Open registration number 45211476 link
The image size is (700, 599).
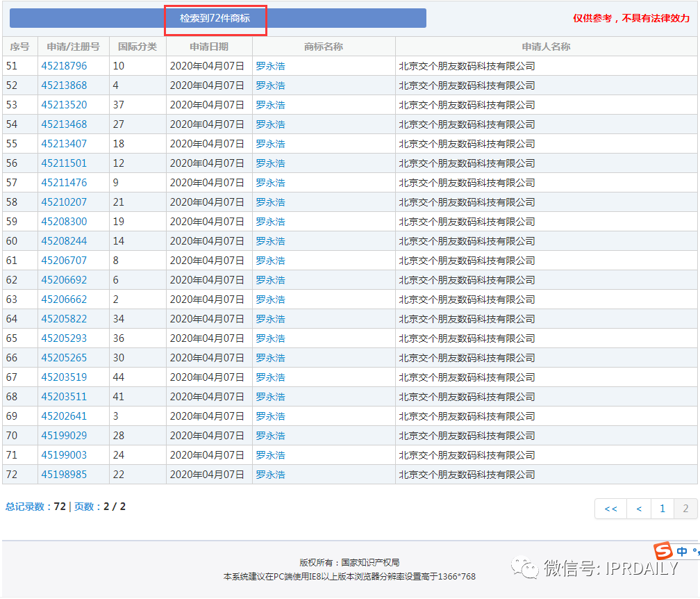click(x=64, y=183)
